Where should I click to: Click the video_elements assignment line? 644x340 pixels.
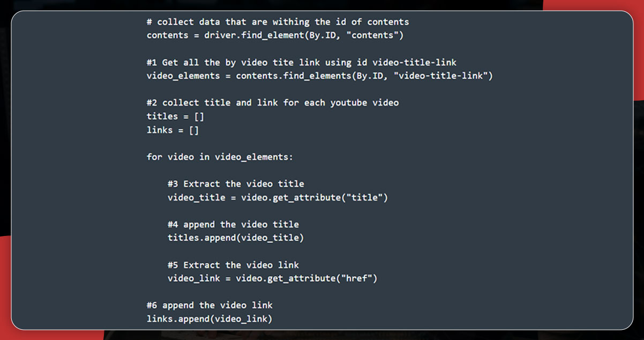click(319, 76)
